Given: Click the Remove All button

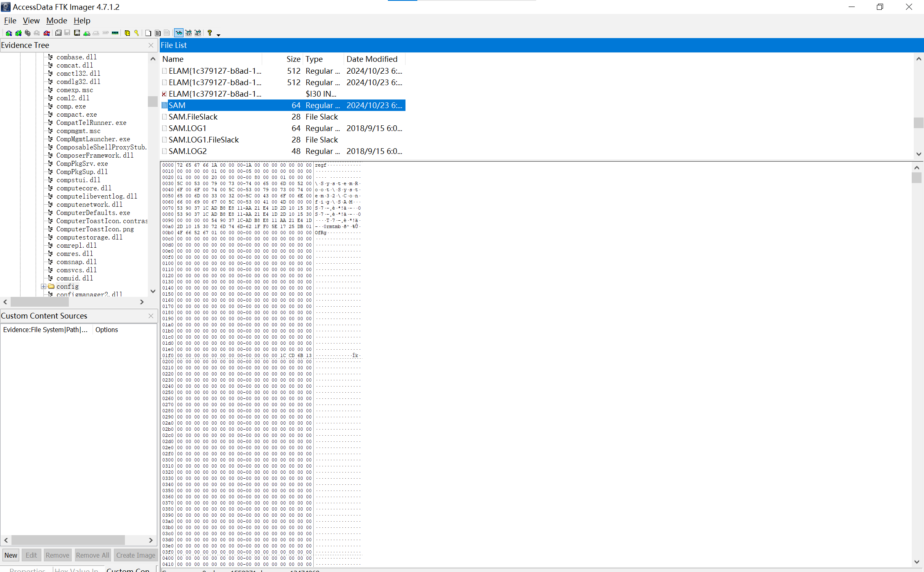Looking at the screenshot, I should click(x=93, y=555).
